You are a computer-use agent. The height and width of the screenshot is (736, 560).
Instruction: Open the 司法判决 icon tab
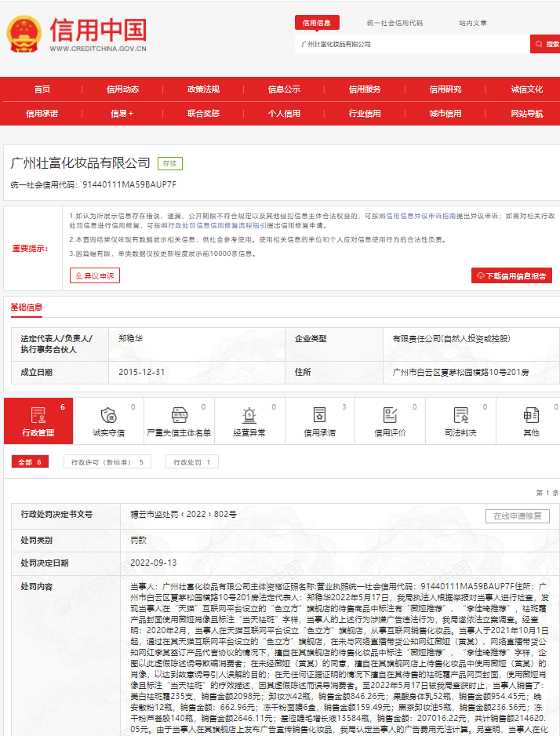460,421
